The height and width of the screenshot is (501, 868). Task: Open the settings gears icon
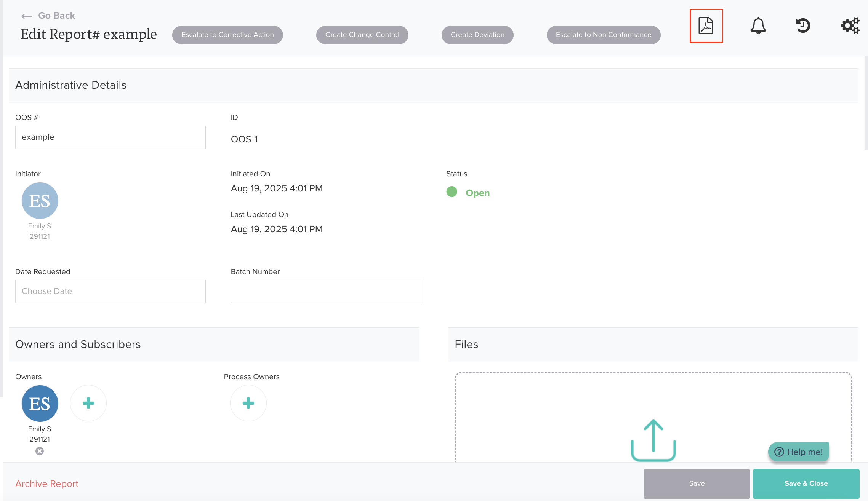[x=850, y=26]
